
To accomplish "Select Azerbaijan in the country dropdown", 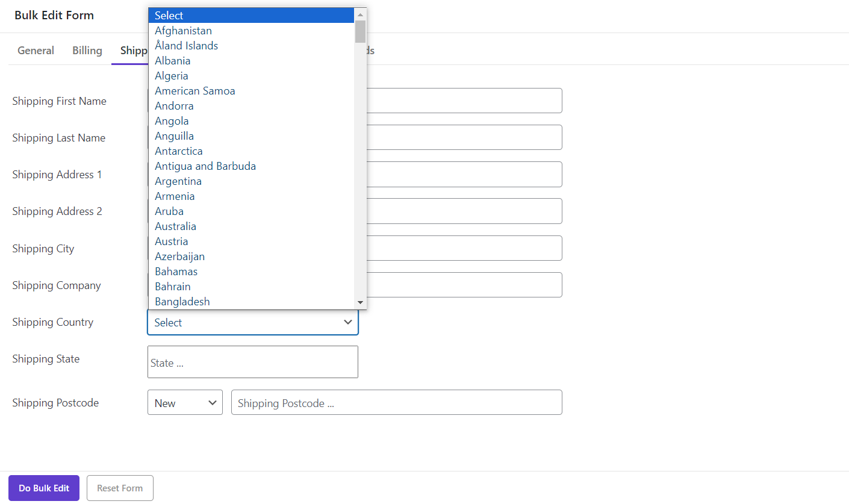I will (179, 257).
